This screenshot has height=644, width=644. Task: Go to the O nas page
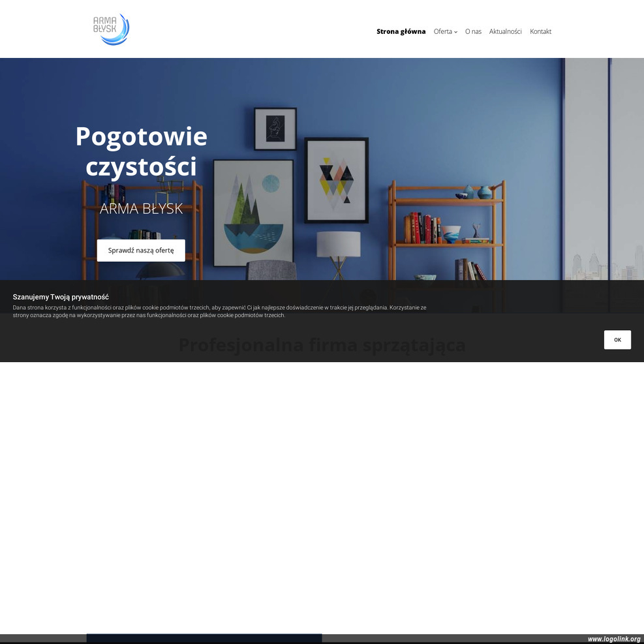click(473, 31)
